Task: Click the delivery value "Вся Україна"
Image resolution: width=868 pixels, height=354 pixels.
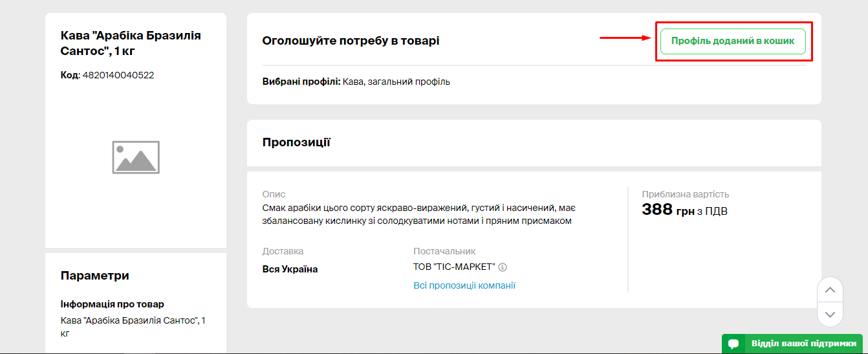Action: click(x=290, y=269)
